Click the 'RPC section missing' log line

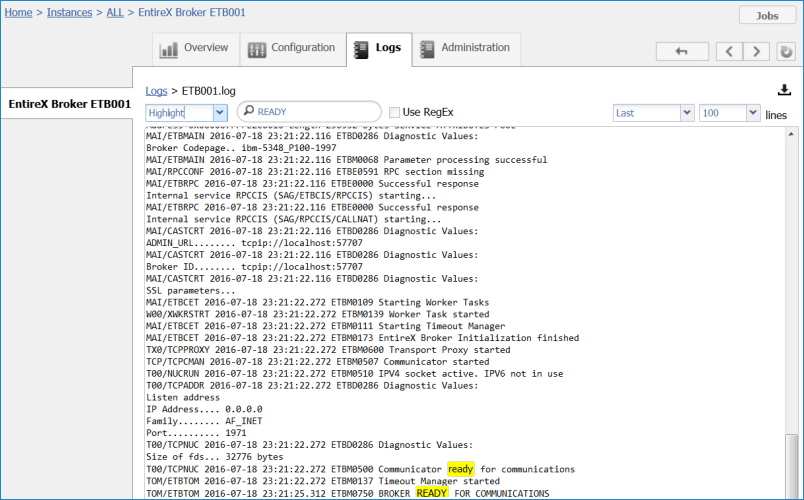(x=315, y=171)
